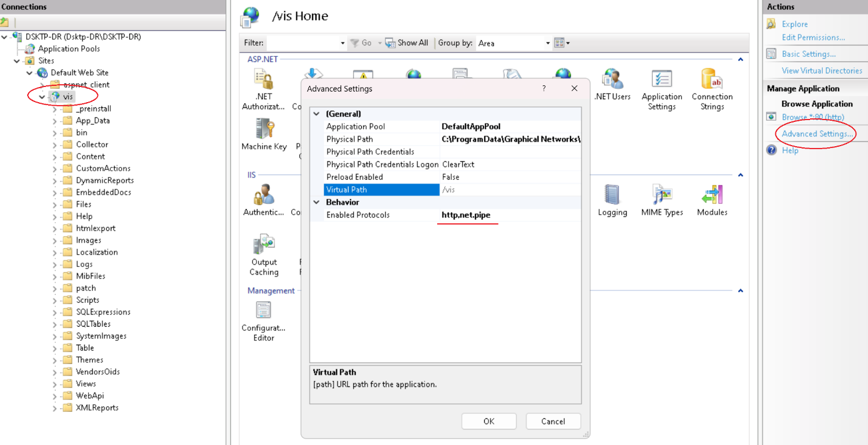Expand the WebApi folder node
Screen dimensions: 868x445
(55, 396)
